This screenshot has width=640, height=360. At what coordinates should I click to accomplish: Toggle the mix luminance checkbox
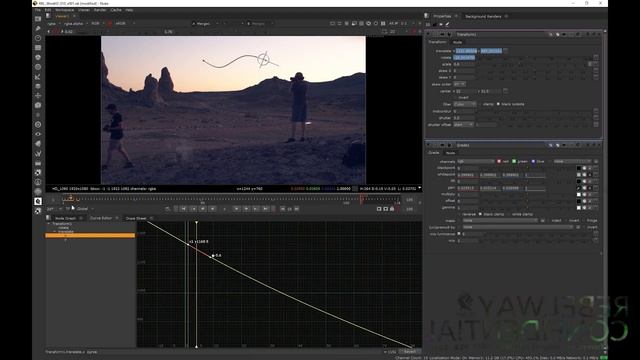coord(459,234)
